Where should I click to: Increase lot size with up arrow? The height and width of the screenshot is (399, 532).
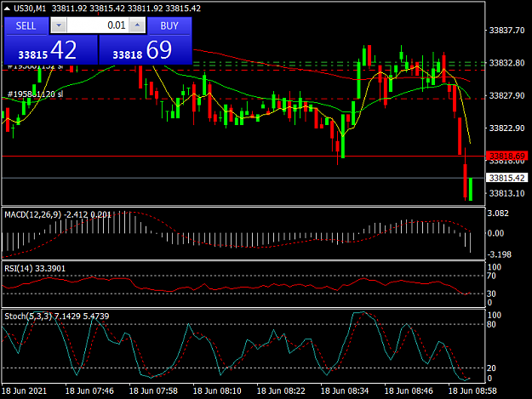click(137, 26)
